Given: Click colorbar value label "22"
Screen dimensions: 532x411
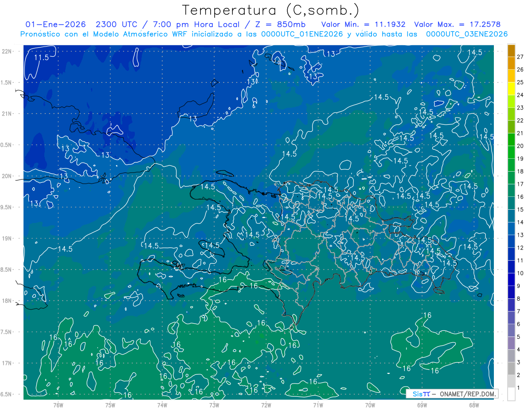Looking at the screenshot, I should [520, 121].
